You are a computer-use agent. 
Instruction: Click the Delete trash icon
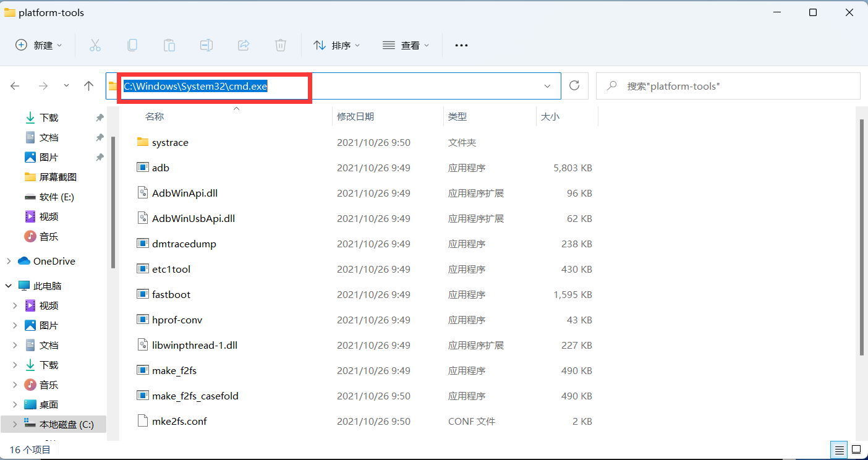281,45
